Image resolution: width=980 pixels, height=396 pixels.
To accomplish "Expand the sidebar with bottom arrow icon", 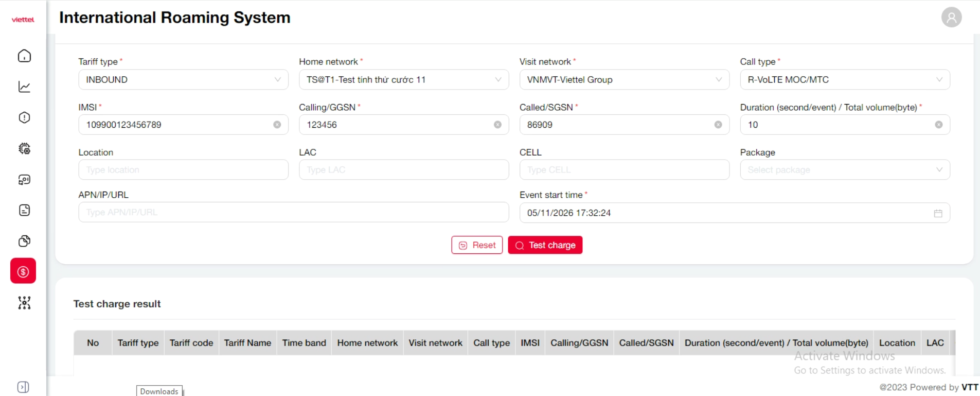I will coord(23,387).
